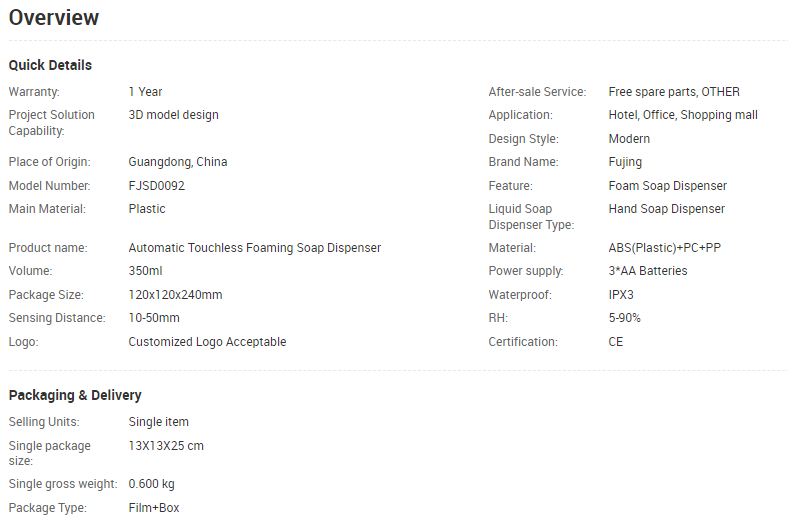Click the Overview heading
The width and height of the screenshot is (788, 524).
[54, 18]
